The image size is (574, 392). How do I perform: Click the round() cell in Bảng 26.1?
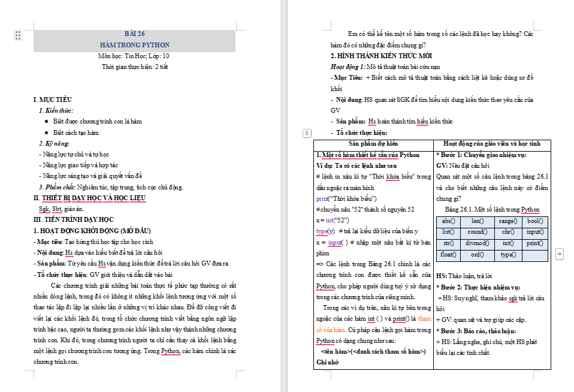click(478, 233)
